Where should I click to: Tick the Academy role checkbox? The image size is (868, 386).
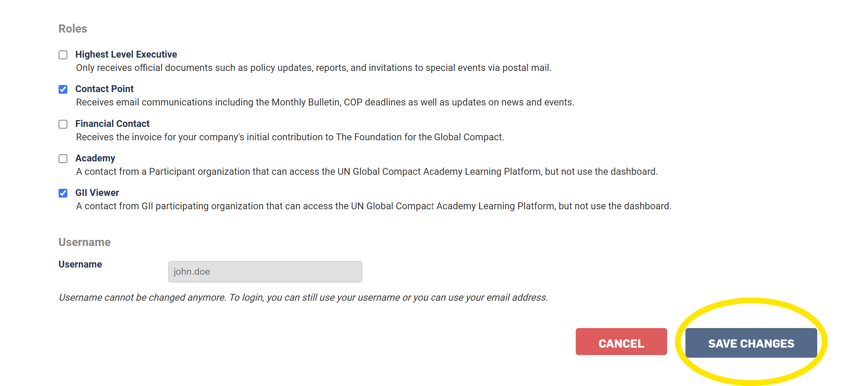[x=63, y=159]
